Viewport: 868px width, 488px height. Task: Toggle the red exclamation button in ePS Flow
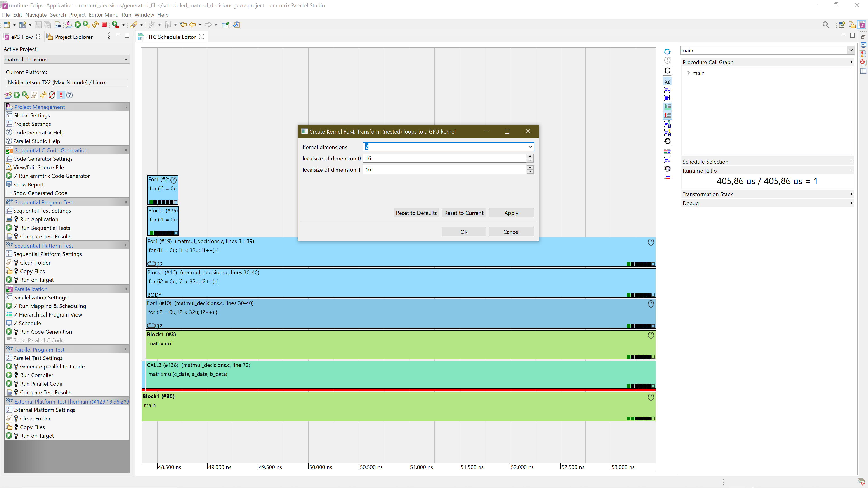61,95
